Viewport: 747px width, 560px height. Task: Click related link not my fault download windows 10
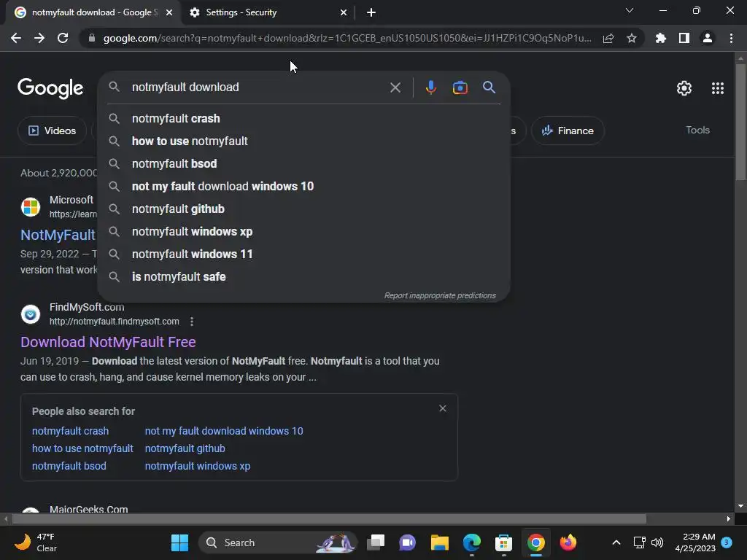224,431
